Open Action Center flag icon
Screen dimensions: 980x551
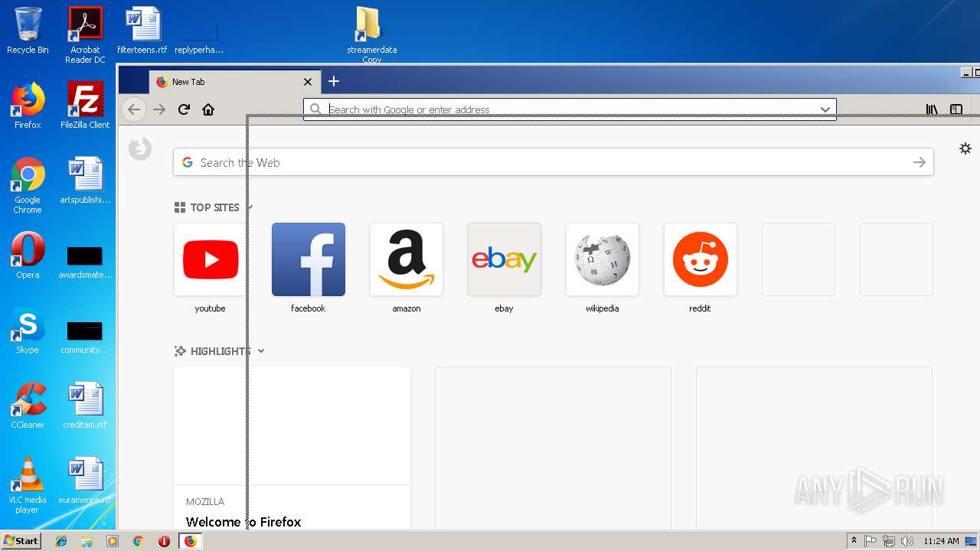pyautogui.click(x=871, y=541)
